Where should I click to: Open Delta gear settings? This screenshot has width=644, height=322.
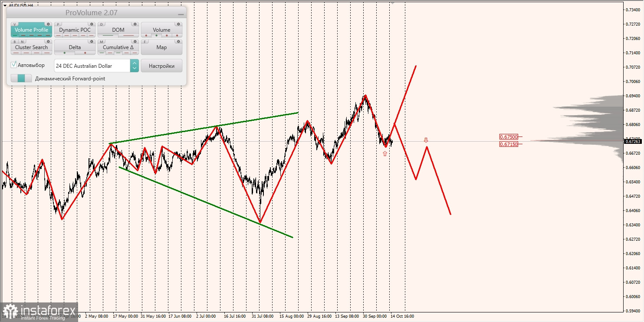(x=92, y=42)
